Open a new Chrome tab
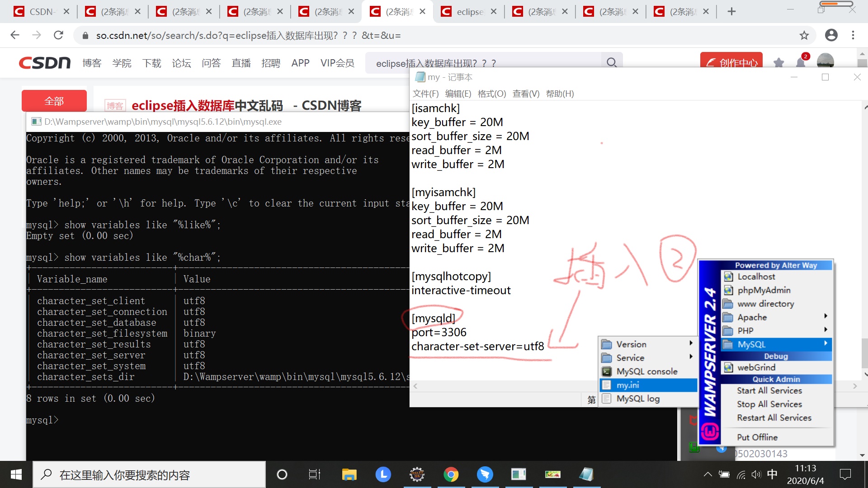The width and height of the screenshot is (868, 488). [x=731, y=12]
